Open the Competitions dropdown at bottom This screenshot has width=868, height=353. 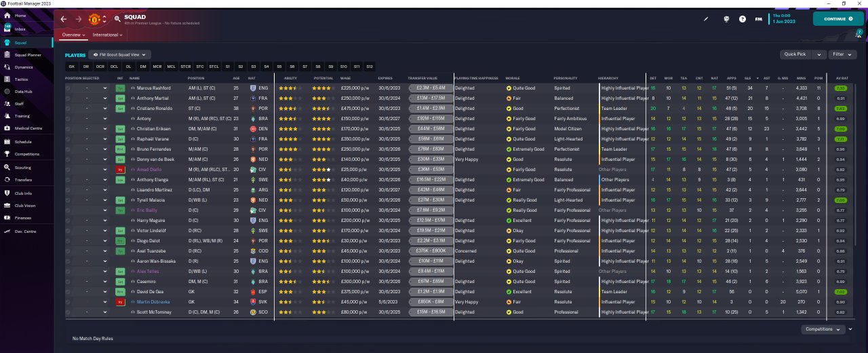point(823,329)
